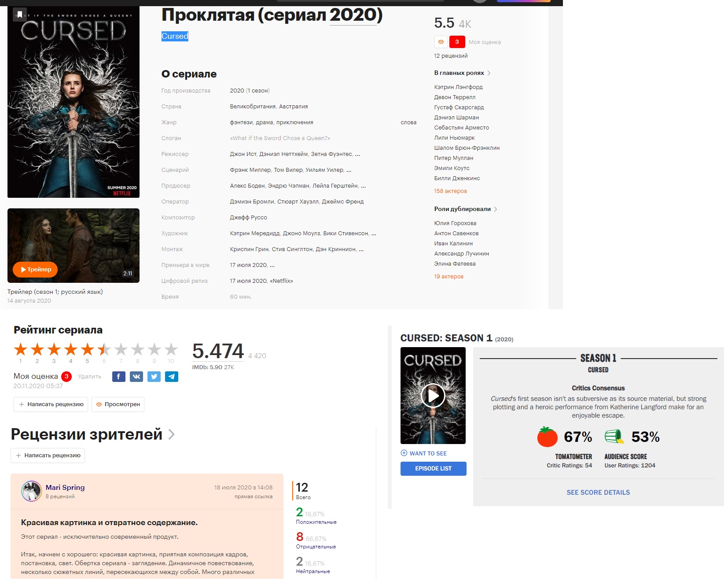Share the series on Twitter
This screenshot has height=585, width=728.
click(154, 377)
